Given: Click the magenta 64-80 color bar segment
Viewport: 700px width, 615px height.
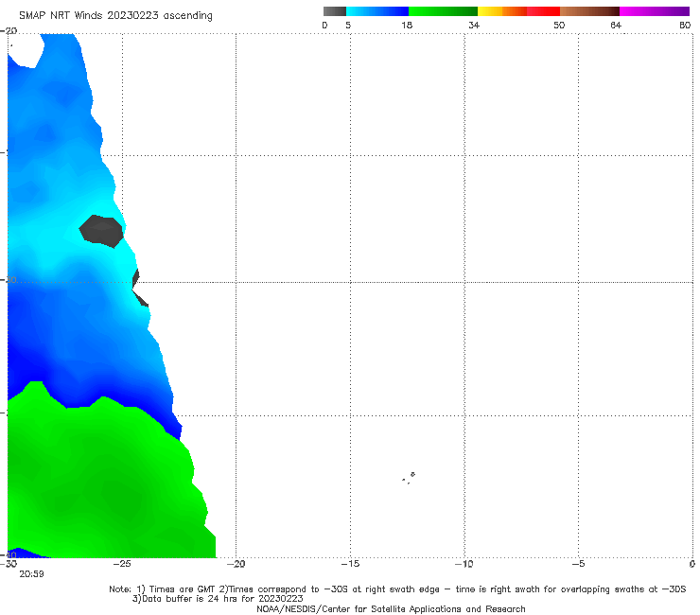Looking at the screenshot, I should [x=655, y=11].
